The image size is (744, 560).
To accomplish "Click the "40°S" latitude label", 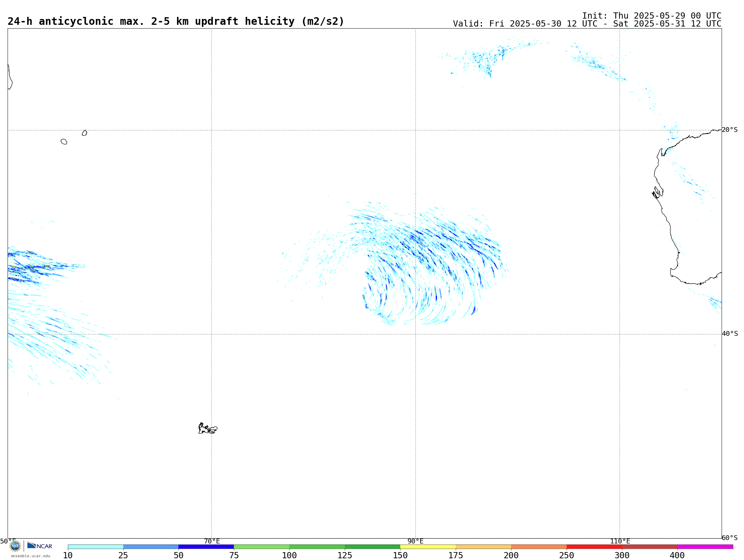I will pyautogui.click(x=730, y=334).
